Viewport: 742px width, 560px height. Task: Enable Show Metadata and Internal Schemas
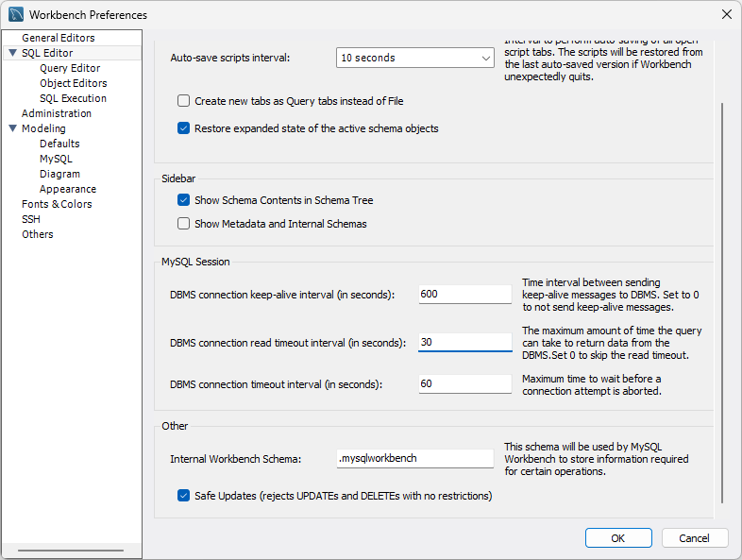point(184,224)
